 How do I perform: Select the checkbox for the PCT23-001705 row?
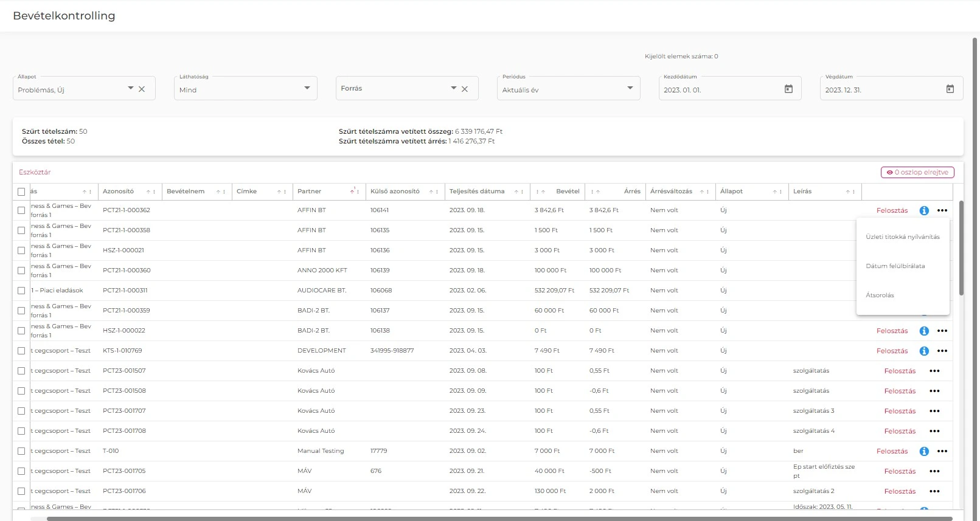click(x=21, y=471)
